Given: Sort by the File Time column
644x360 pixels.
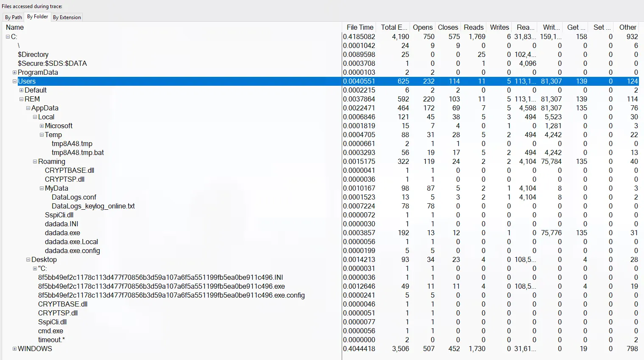Looking at the screenshot, I should [x=360, y=27].
